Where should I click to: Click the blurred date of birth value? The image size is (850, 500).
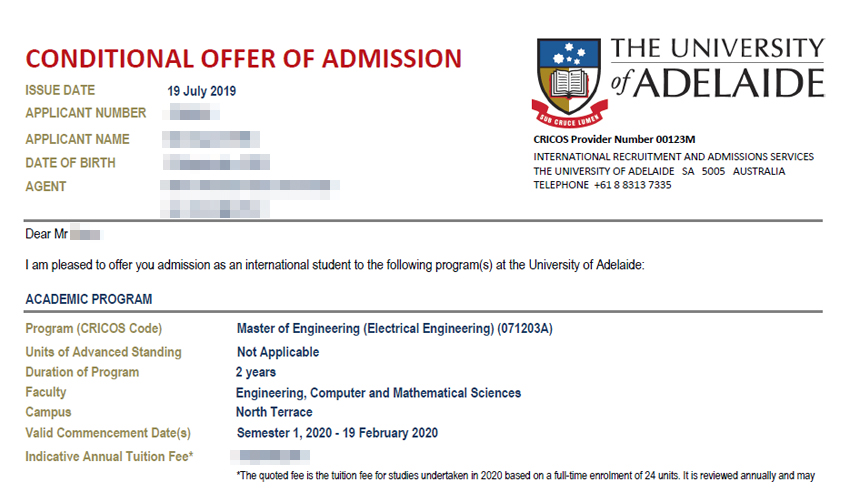(216, 163)
